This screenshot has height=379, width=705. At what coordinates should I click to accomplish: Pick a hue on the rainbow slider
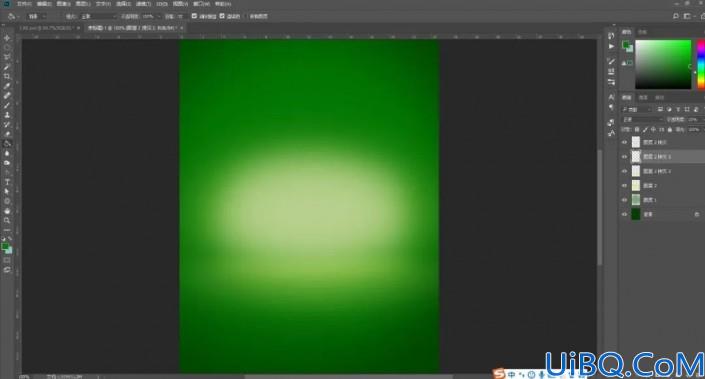pyautogui.click(x=701, y=64)
